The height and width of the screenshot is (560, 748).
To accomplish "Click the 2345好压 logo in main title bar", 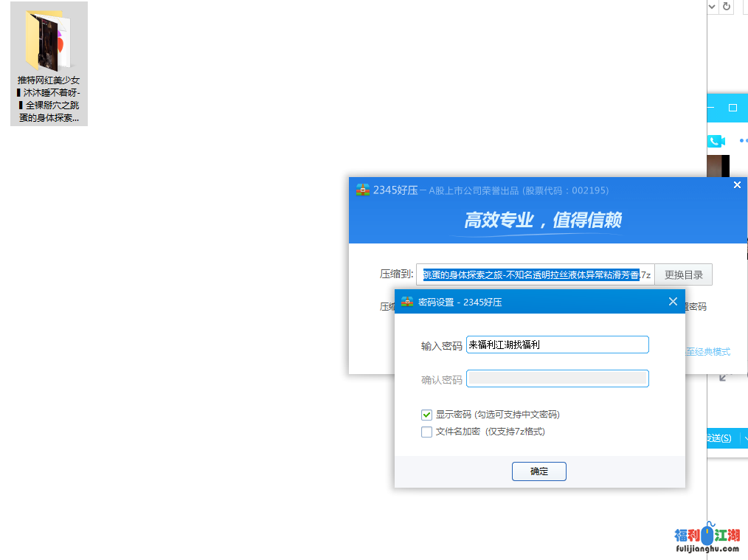I will coord(362,190).
